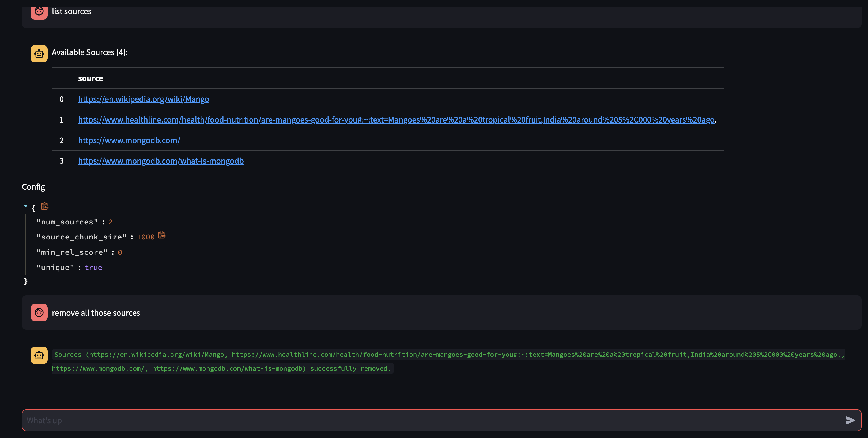Click the 'remove all those sources' message
Image resolution: width=868 pixels, height=438 pixels.
[x=96, y=313]
